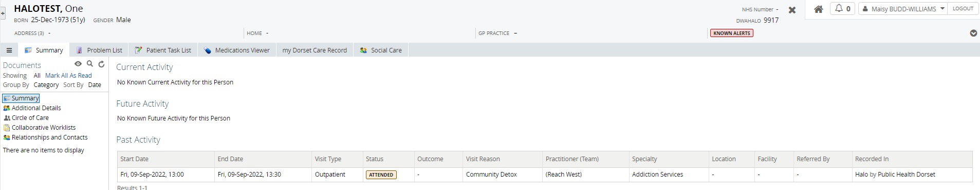The height and width of the screenshot is (190, 980).
Task: Expand the left-edge plus panel handle
Action: (x=3, y=14)
